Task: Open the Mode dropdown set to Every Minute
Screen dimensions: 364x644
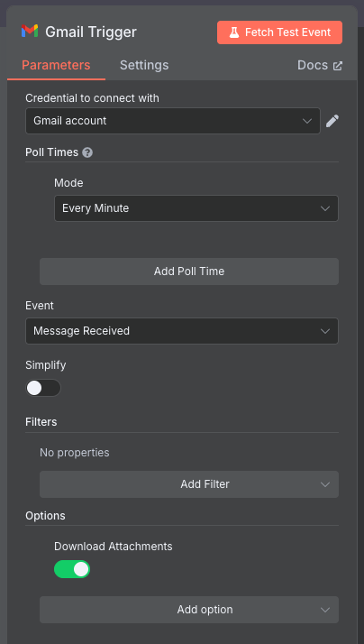Action: (x=196, y=208)
